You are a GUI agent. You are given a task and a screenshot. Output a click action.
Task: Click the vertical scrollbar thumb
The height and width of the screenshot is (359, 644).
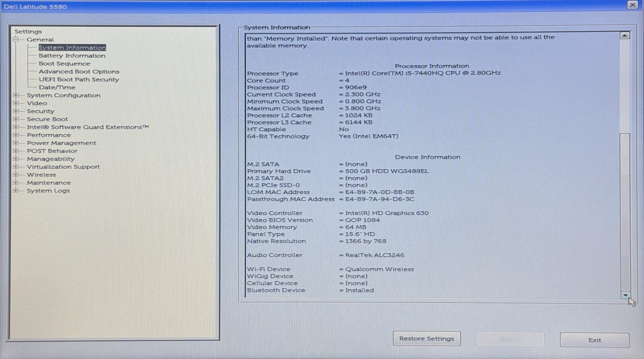[x=625, y=212]
